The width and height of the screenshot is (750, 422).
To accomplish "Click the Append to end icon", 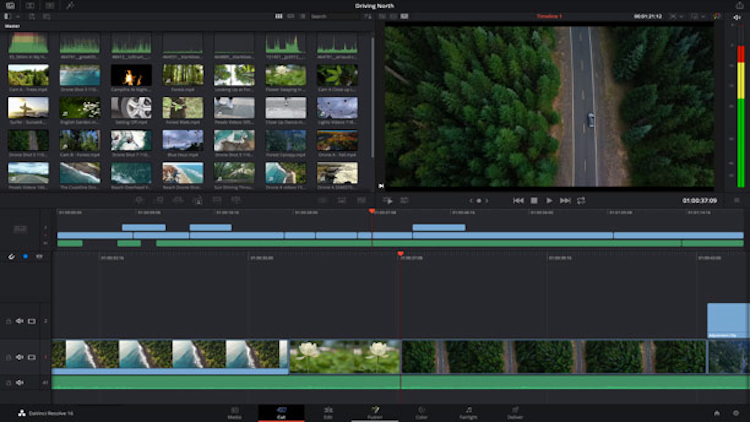I will pyautogui.click(x=159, y=200).
